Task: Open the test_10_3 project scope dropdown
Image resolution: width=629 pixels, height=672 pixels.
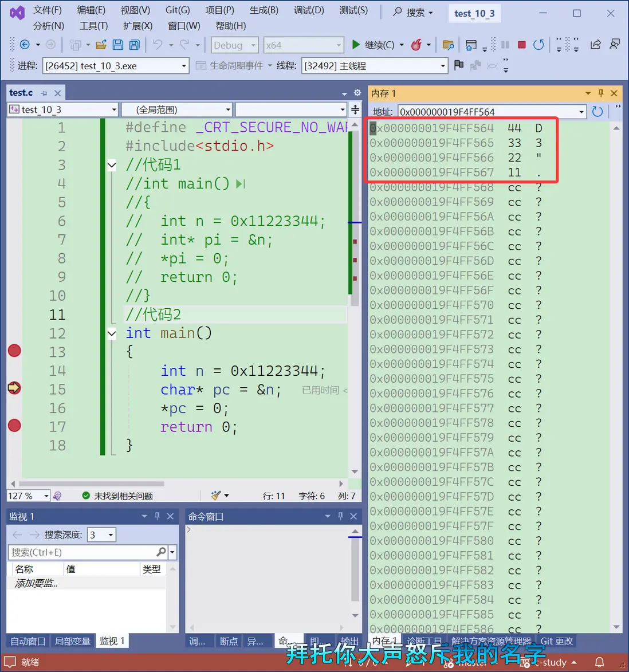Action: pos(62,110)
